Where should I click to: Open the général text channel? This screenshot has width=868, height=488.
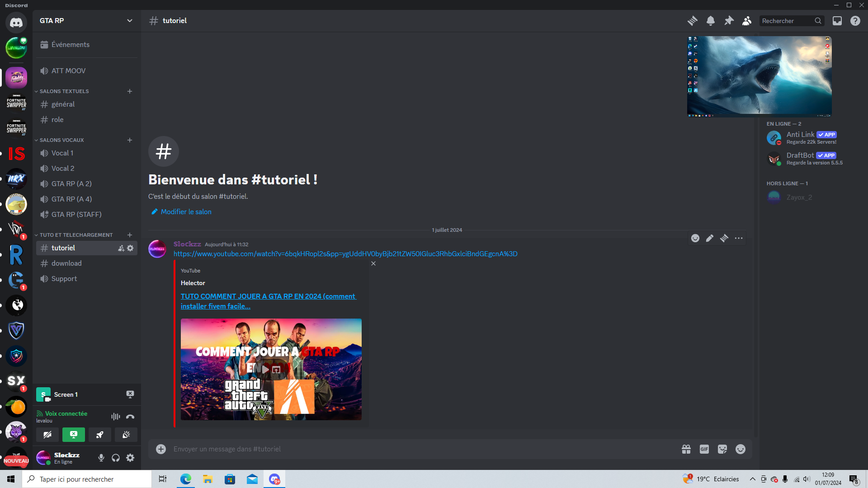coord(87,104)
